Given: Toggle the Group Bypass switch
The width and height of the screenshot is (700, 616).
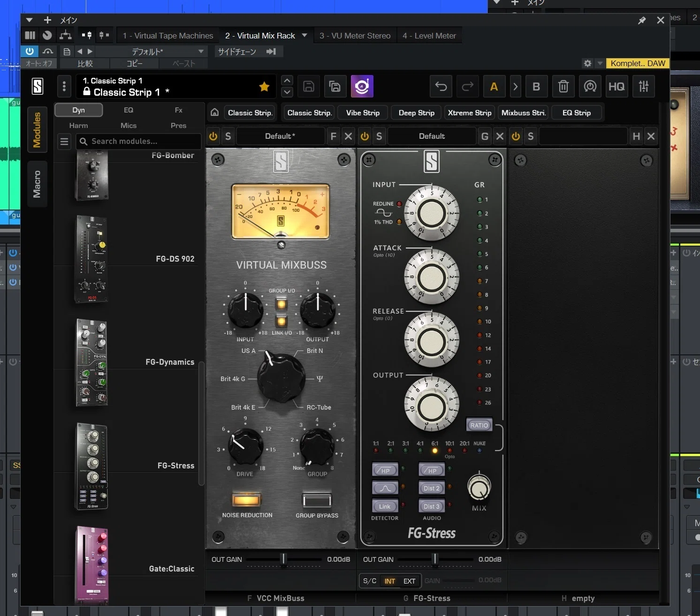Looking at the screenshot, I should [x=317, y=500].
